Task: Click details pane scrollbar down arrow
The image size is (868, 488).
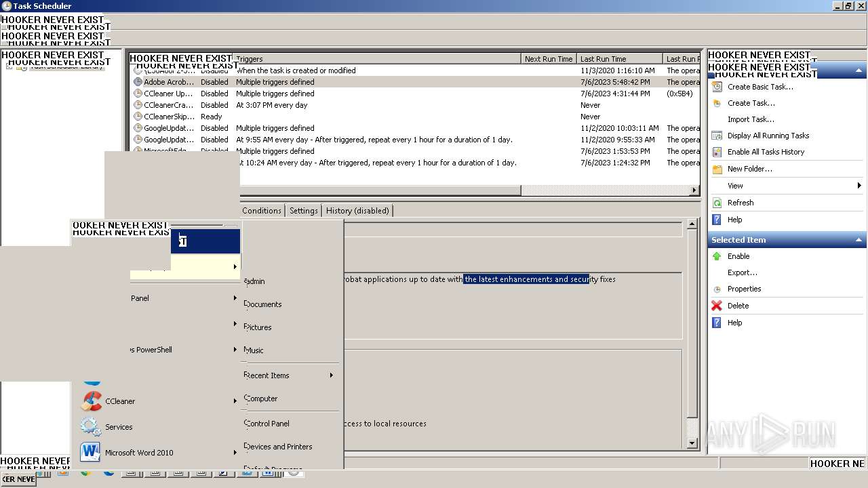Action: coord(692,443)
